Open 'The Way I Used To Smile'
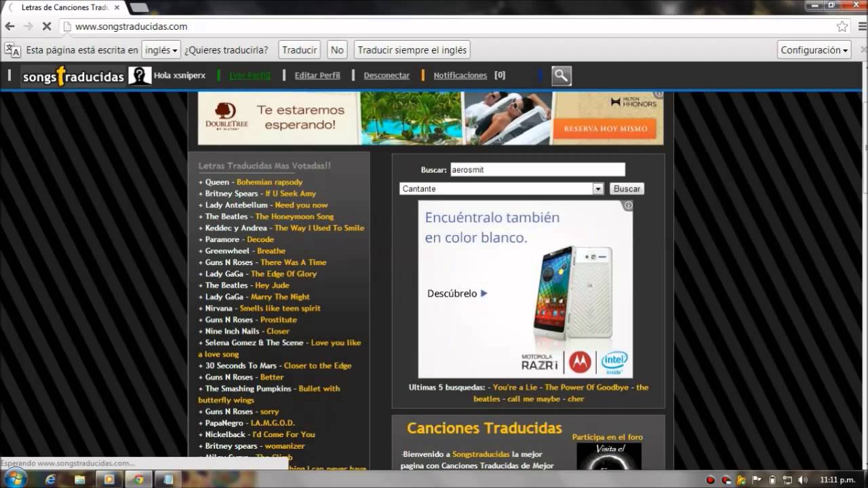The image size is (868, 488). (319, 228)
